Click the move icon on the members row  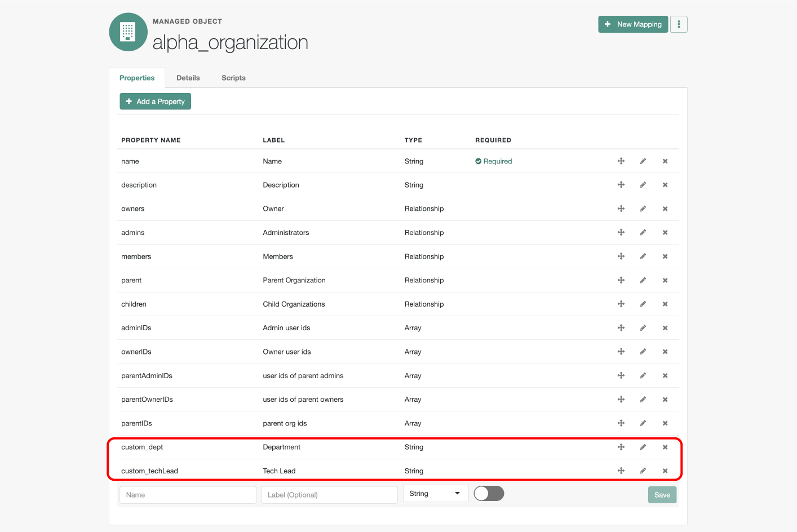point(621,256)
